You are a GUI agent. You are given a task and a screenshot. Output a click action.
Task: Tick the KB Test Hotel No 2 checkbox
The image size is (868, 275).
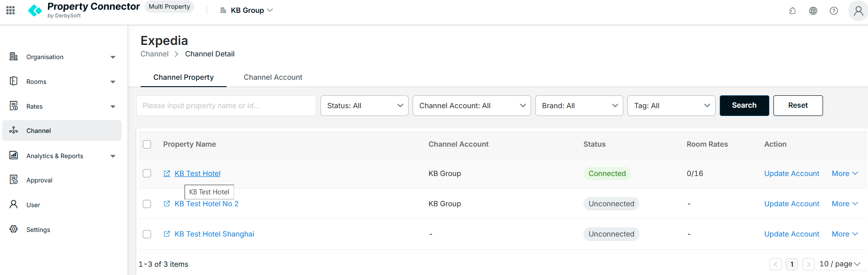[x=147, y=204]
